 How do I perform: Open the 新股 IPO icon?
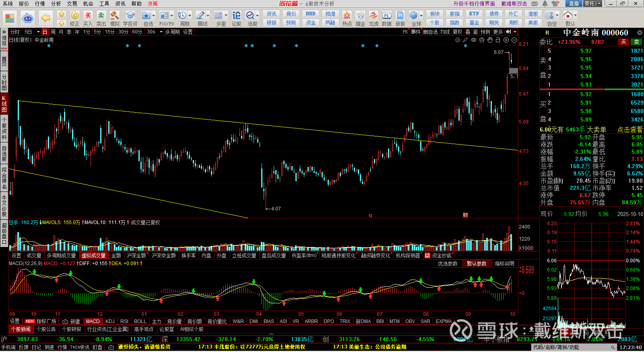click(400, 15)
